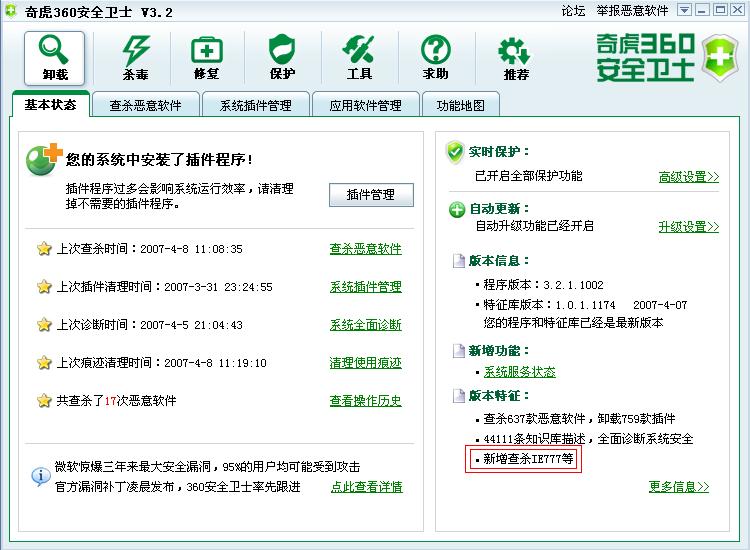Image resolution: width=750 pixels, height=550 pixels.
Task: Click 您的程序和特征库已经是最新版本 text
Action: pos(573,323)
